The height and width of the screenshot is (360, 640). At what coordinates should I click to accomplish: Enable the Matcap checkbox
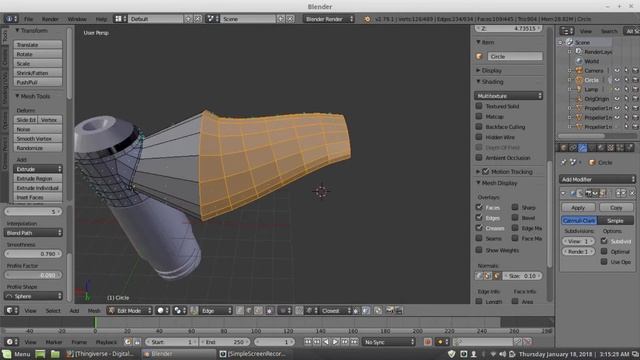point(479,116)
